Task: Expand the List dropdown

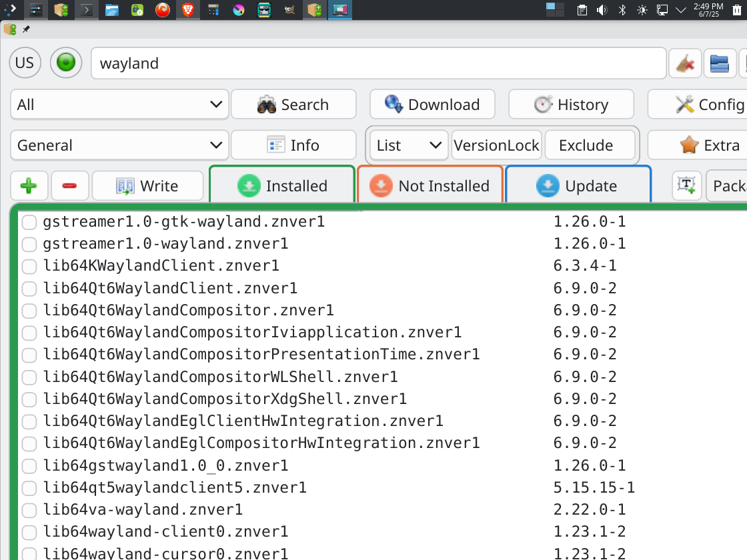Action: pyautogui.click(x=409, y=145)
